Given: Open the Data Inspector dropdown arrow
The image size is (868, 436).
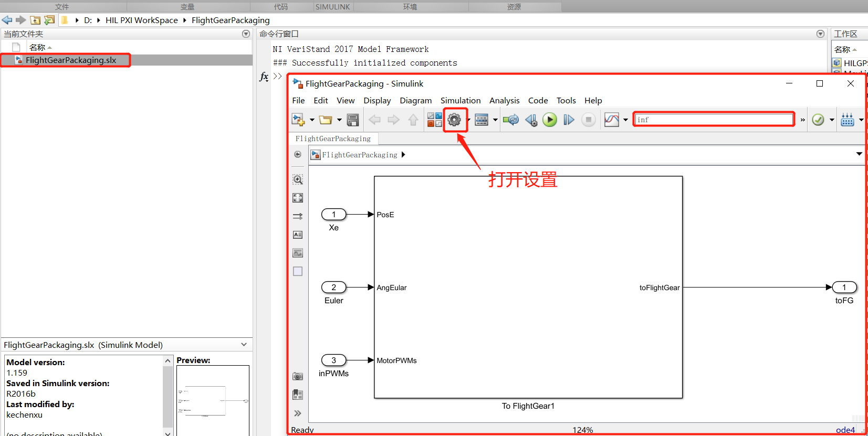Looking at the screenshot, I should tap(625, 120).
